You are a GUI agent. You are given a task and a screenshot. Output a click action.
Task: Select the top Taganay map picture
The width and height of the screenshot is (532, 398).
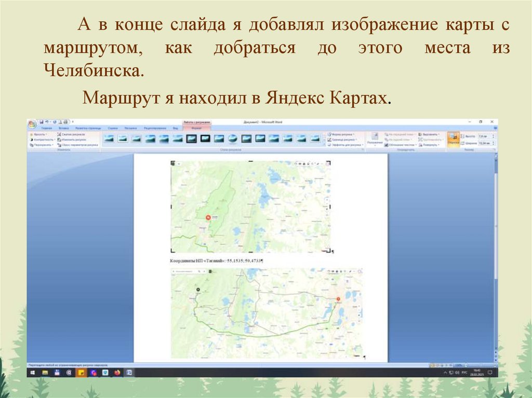click(x=251, y=207)
